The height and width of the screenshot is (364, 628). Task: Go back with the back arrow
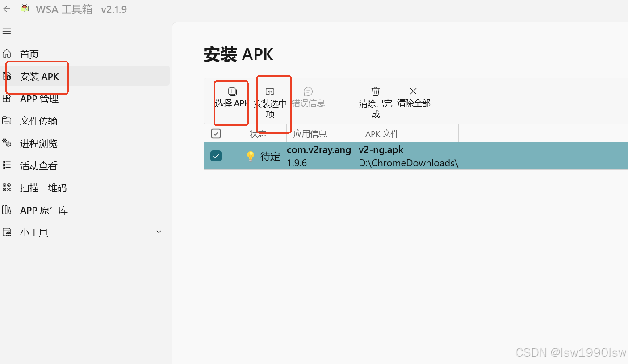(6, 9)
